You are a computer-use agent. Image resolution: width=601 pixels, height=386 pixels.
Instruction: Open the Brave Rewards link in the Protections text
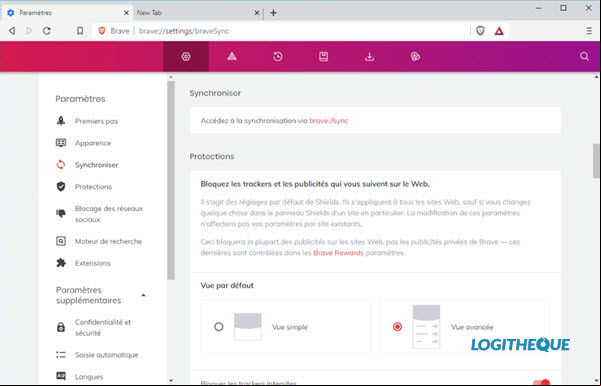pos(338,253)
